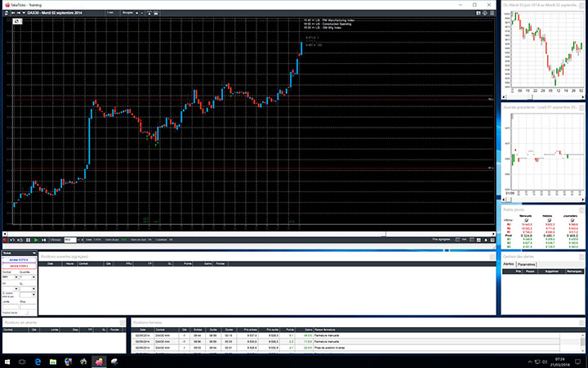This screenshot has height=368, width=588.
Task: Click the TakaTicks pink pig taskbar icon
Action: [99, 361]
